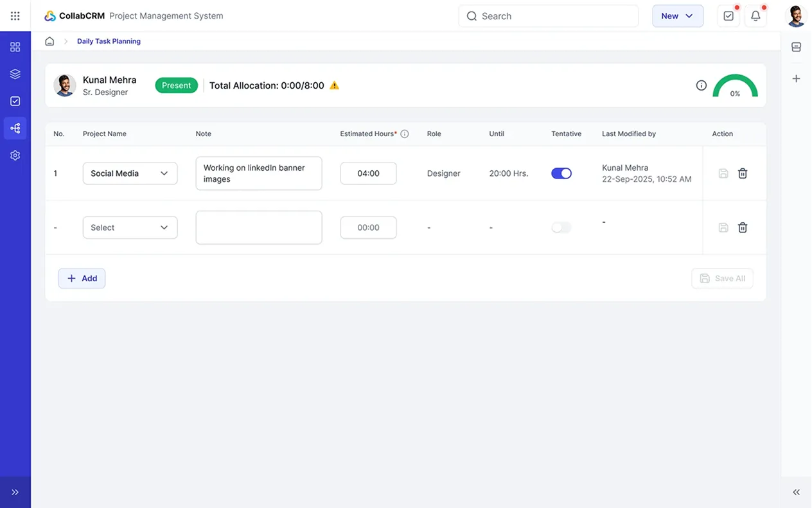Expand the left sidebar with double chevron
The width and height of the screenshot is (812, 508).
15,492
